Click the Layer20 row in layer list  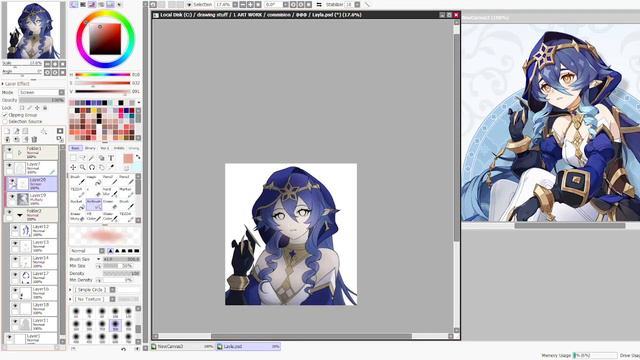32,184
